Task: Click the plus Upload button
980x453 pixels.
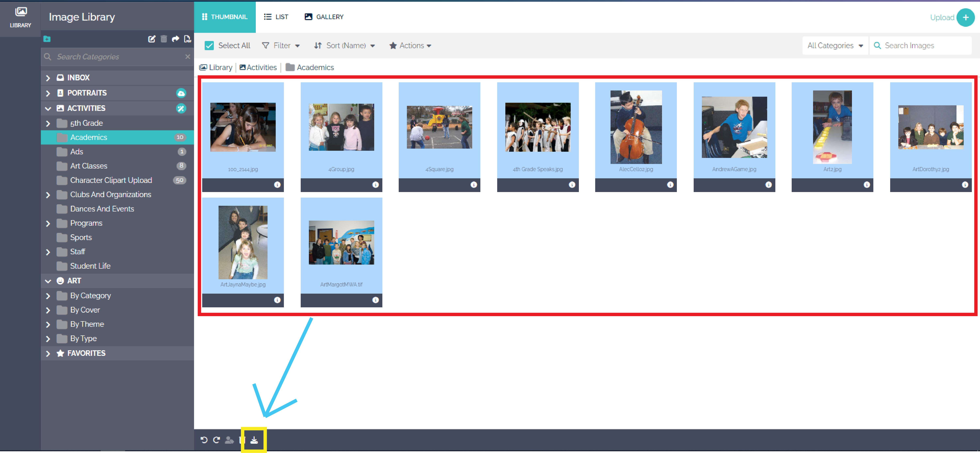Action: pyautogui.click(x=965, y=17)
